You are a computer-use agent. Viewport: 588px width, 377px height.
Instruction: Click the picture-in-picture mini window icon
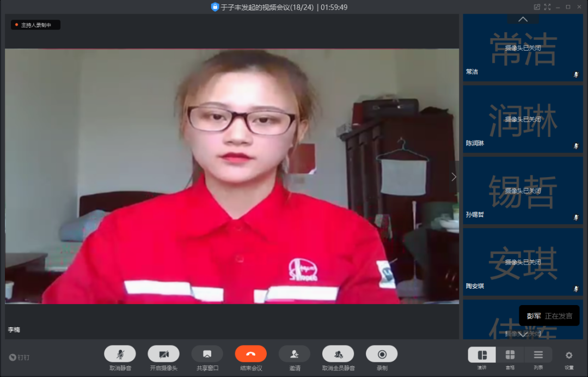pyautogui.click(x=537, y=7)
